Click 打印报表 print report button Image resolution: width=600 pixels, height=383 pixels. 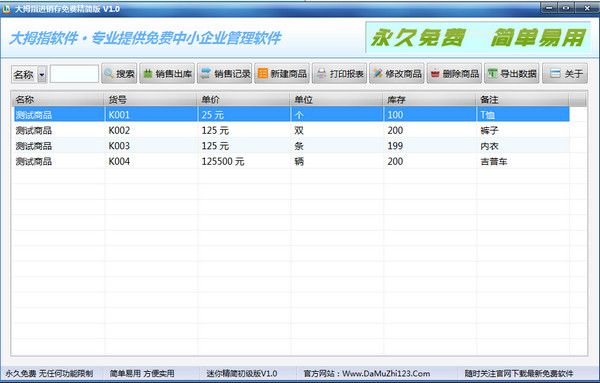tap(339, 73)
